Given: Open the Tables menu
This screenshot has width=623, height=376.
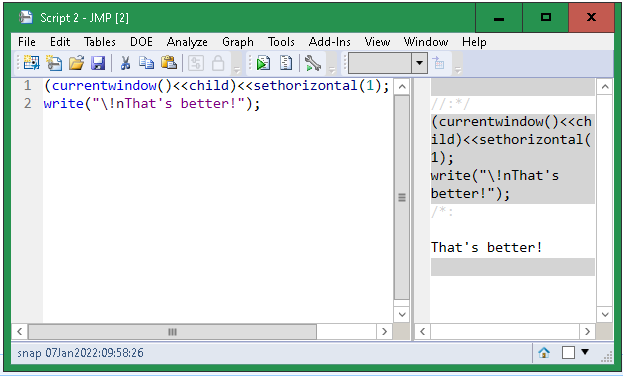Looking at the screenshot, I should (100, 42).
